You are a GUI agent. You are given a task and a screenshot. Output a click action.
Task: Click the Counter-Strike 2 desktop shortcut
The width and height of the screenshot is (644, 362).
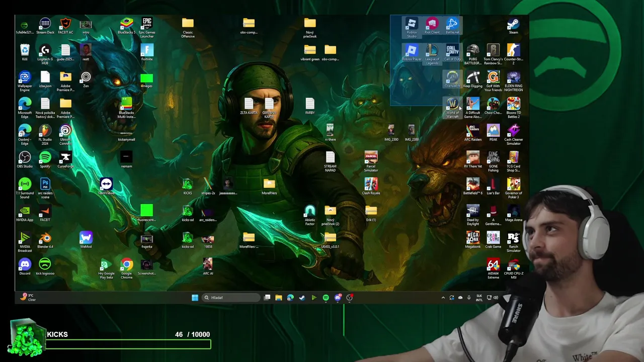513,55
